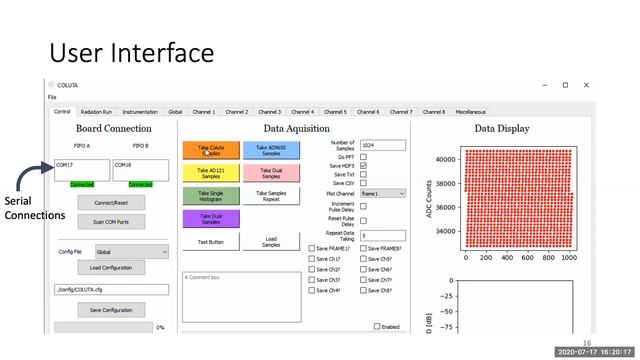Click the Test Button

(211, 242)
